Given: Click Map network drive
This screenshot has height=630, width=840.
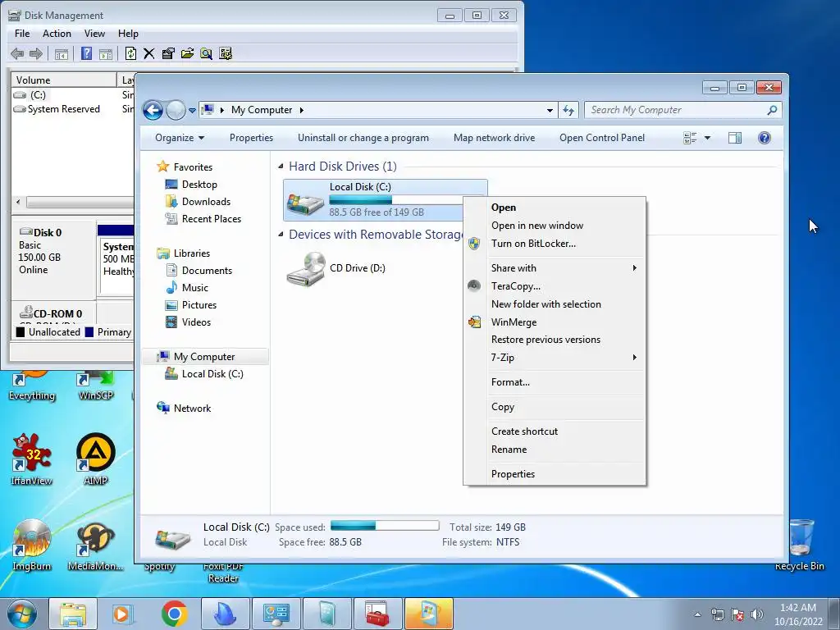Looking at the screenshot, I should point(494,138).
